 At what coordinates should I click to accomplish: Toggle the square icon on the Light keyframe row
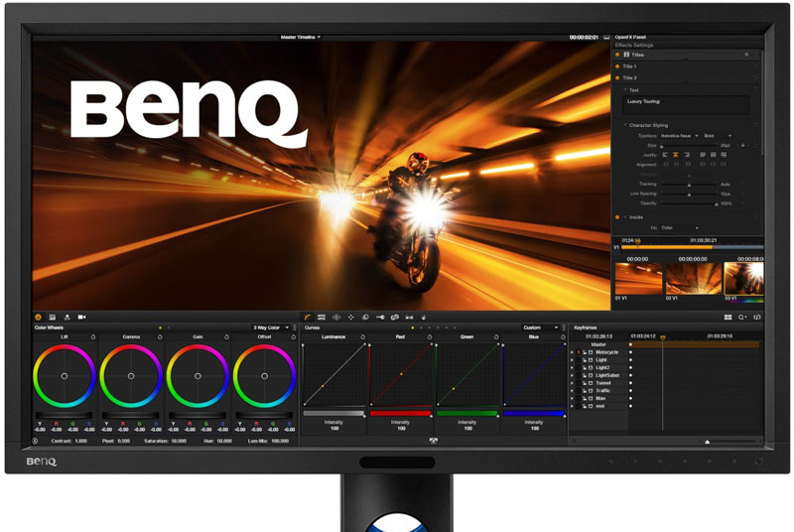[x=591, y=360]
